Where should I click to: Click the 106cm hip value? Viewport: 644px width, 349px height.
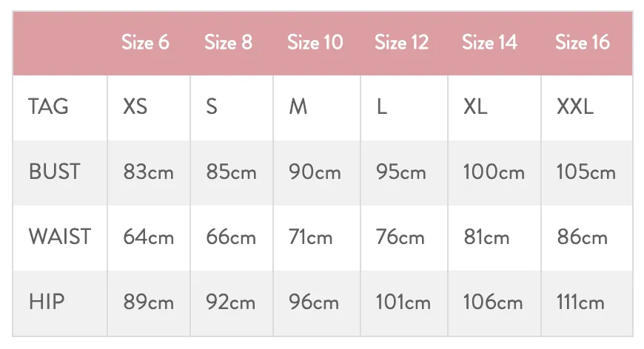pyautogui.click(x=493, y=302)
